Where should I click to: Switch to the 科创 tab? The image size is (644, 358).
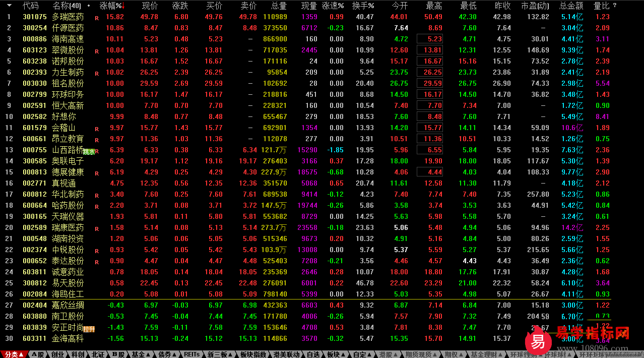point(78,354)
